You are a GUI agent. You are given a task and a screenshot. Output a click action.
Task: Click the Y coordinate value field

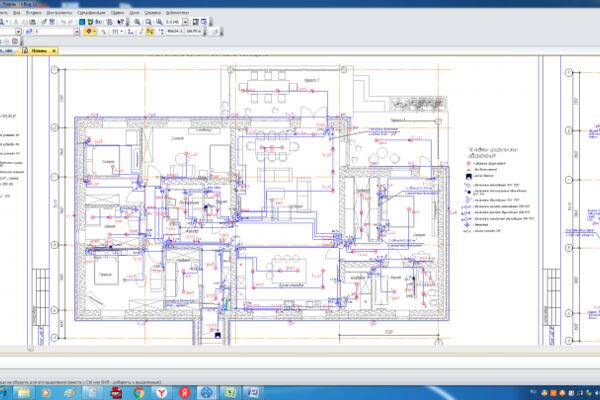click(193, 31)
